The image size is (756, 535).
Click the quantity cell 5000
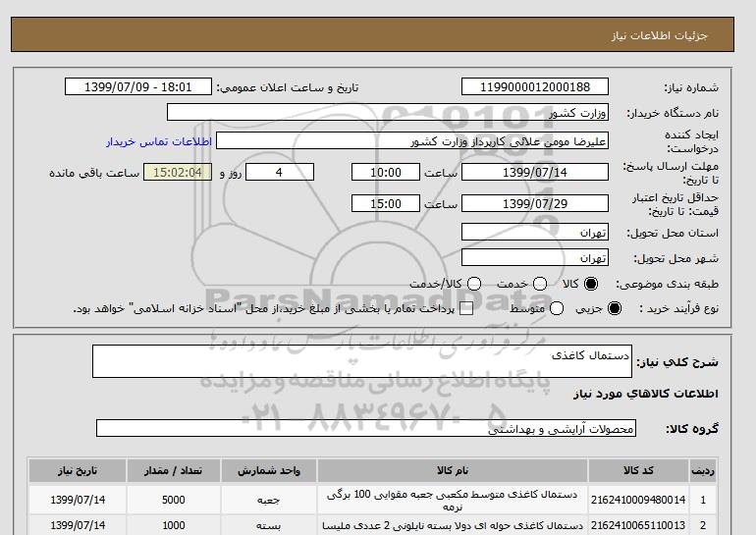coord(174,500)
